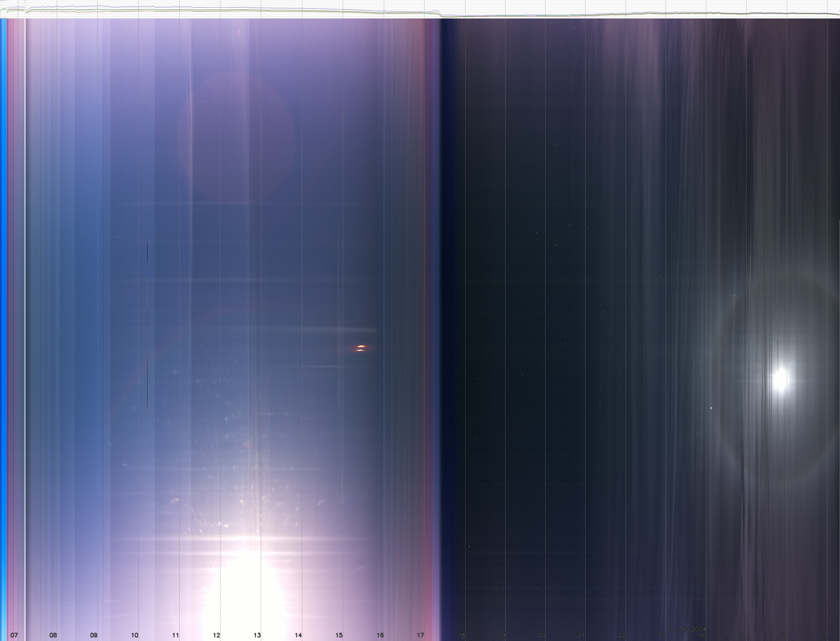Select the 19 hour marker
Screen dimensions: 840x641
tap(502, 635)
